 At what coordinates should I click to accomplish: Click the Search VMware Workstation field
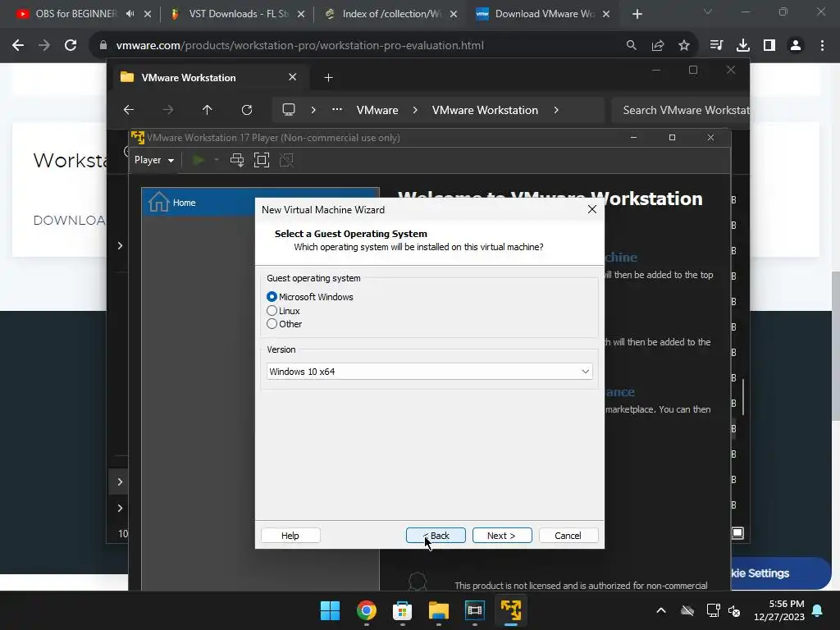pos(680,110)
